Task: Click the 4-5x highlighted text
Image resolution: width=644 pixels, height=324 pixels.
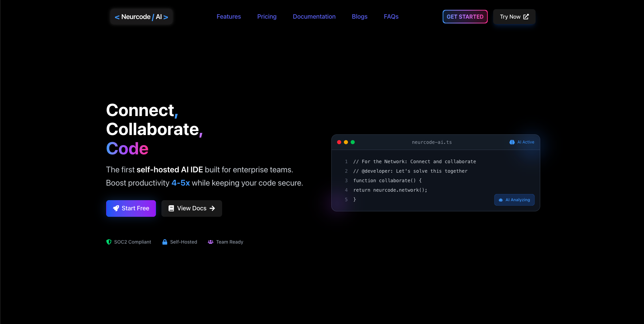Action: coord(180,183)
